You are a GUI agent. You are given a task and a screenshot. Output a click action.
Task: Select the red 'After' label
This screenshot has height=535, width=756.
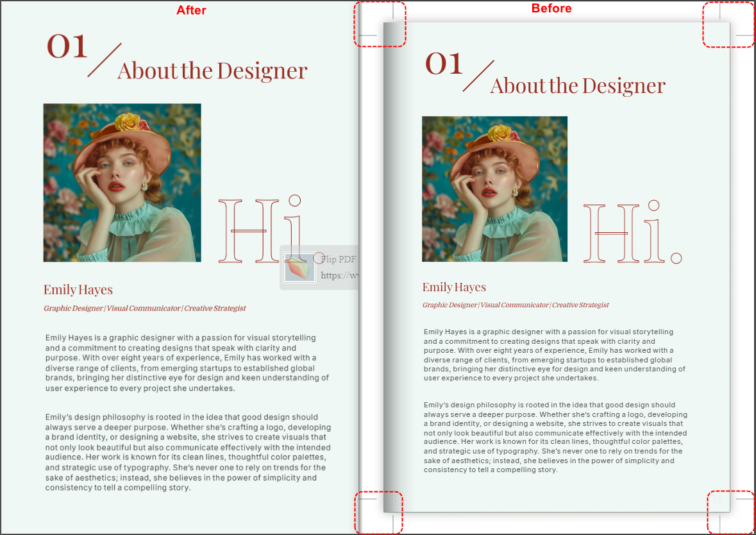191,10
